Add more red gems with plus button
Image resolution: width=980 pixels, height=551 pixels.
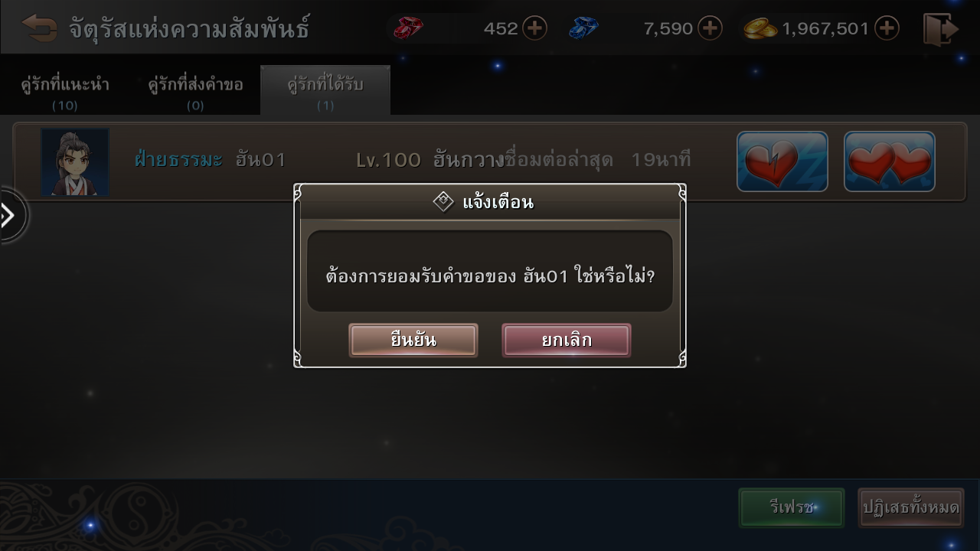[534, 29]
